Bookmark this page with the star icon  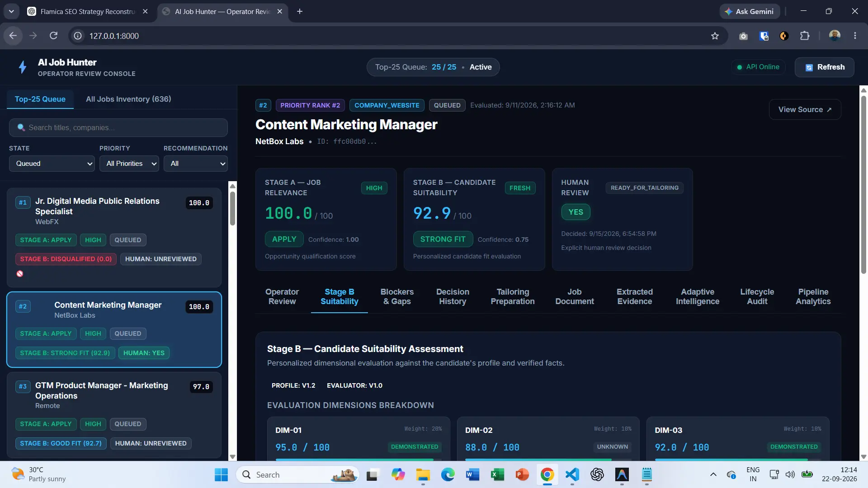point(715,36)
